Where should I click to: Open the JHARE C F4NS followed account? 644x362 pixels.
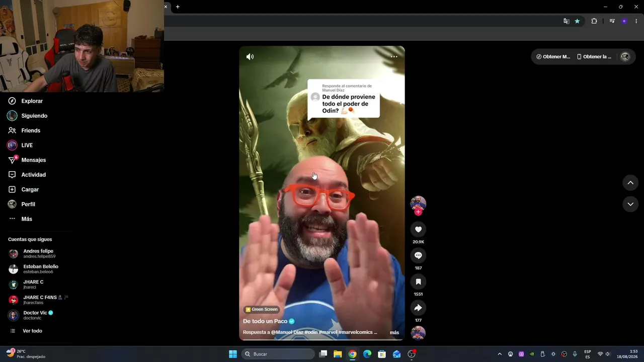point(38,300)
